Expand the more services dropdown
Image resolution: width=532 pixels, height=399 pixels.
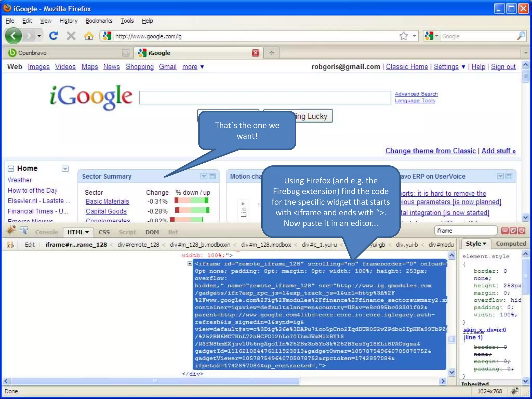pos(193,67)
